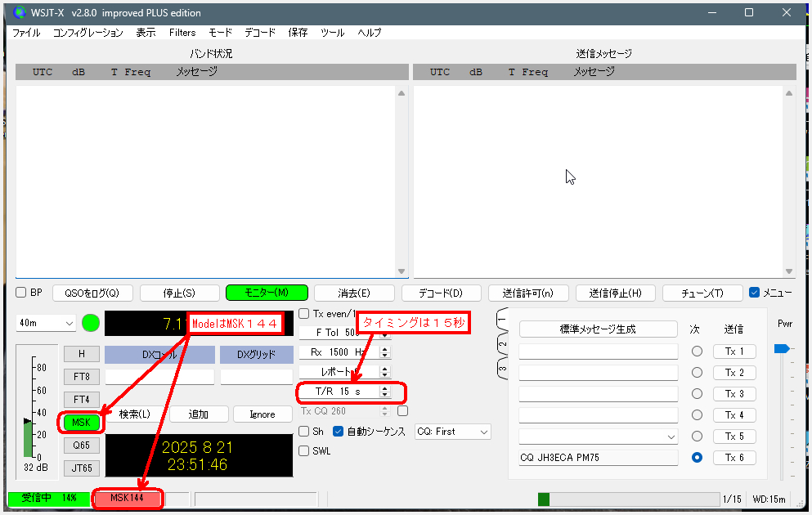Toggle the checkbox beside Tx CQ 260
The width and height of the screenshot is (812, 515).
(402, 411)
